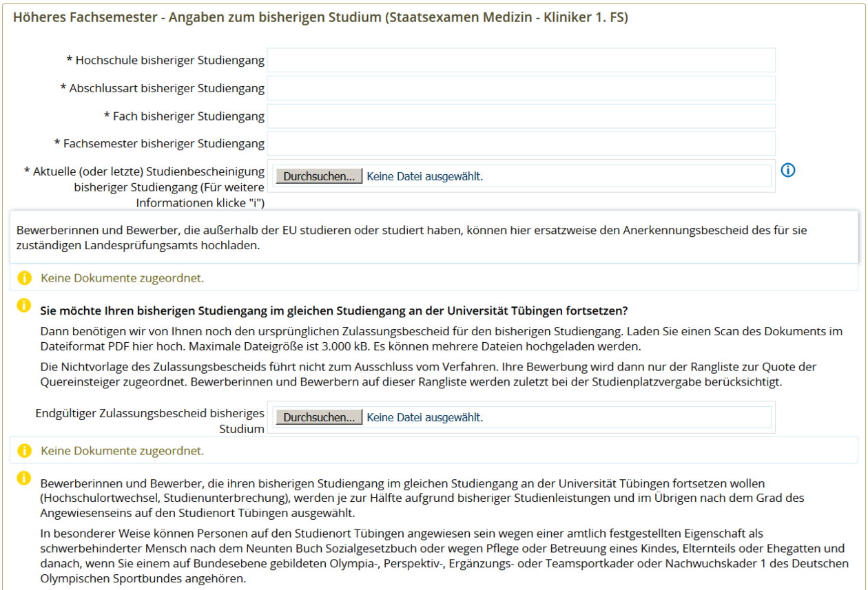Click yellow icon beside the Hochschulortwechsel paragraph
868x590 pixels.
[x=24, y=478]
